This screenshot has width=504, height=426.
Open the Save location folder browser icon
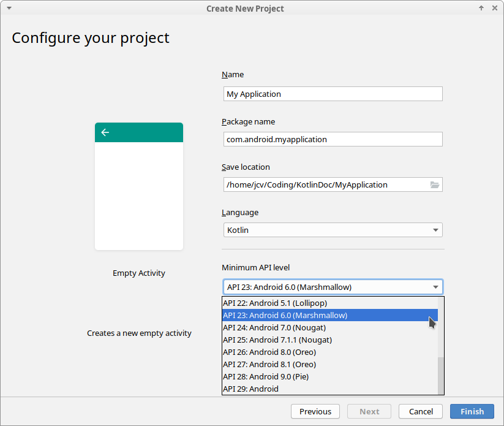[435, 184]
